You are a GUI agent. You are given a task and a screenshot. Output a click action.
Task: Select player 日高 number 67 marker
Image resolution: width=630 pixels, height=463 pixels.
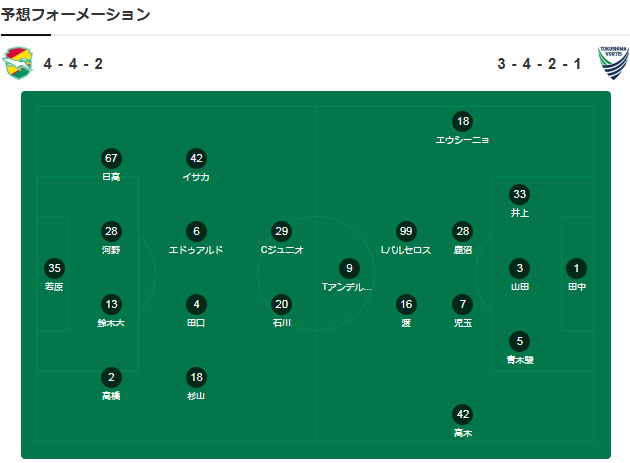111,158
